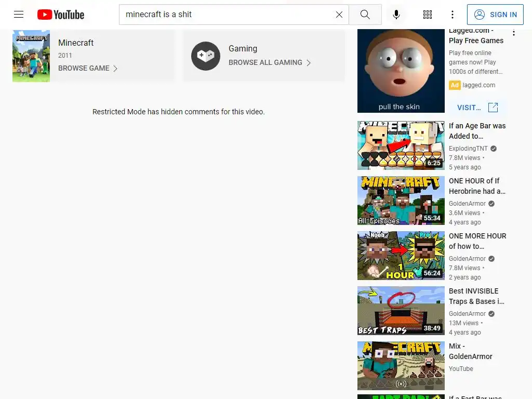Open 'ONE HOUR of If Herobrine had a...' title
The image size is (532, 399).
click(477, 186)
